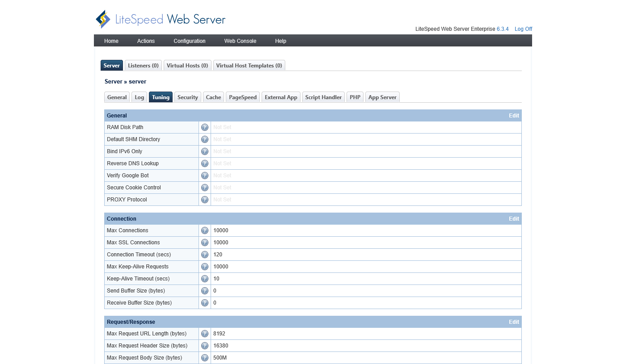Click the LiteSpeed Web Server logo
This screenshot has height=364, width=626.
click(x=161, y=19)
